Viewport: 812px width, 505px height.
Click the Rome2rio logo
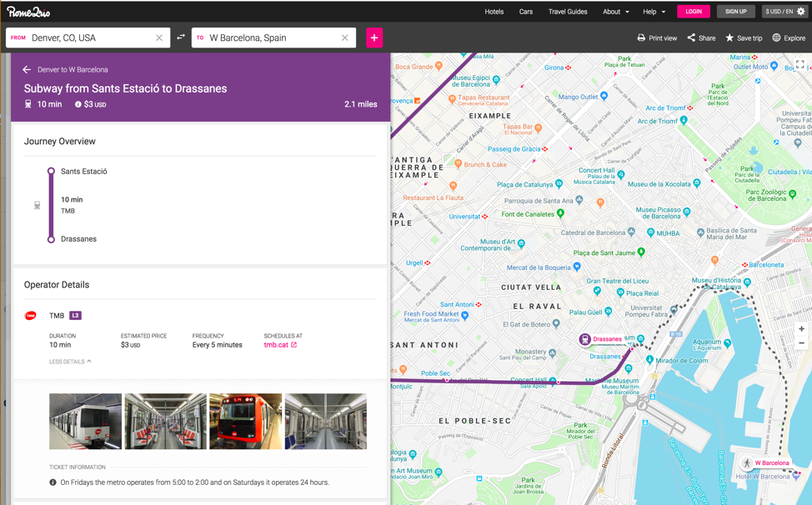coord(28,12)
